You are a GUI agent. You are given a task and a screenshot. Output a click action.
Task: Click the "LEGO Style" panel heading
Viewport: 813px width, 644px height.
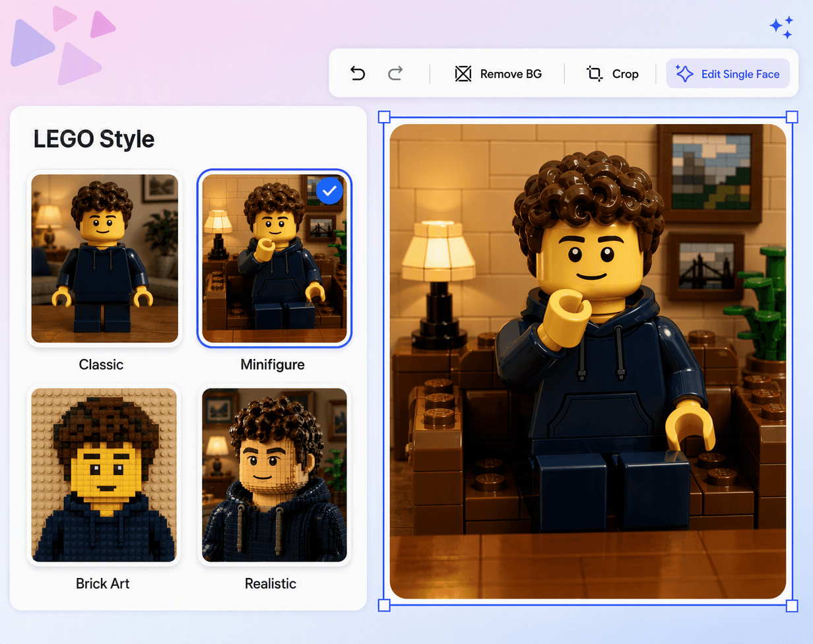coord(94,139)
